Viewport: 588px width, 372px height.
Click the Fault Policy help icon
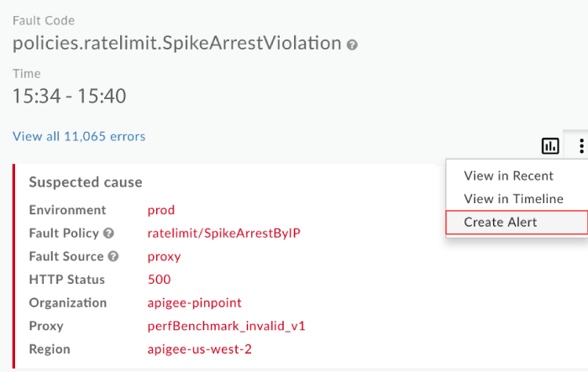coord(109,233)
